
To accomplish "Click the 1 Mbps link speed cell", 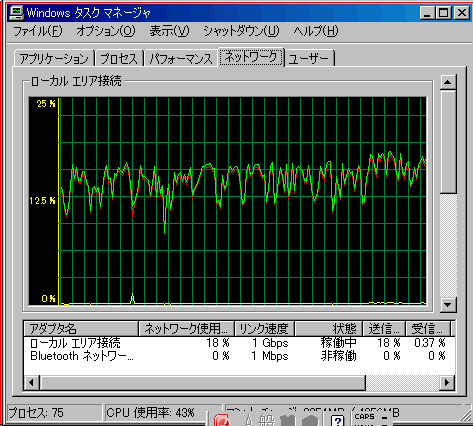I will 270,356.
